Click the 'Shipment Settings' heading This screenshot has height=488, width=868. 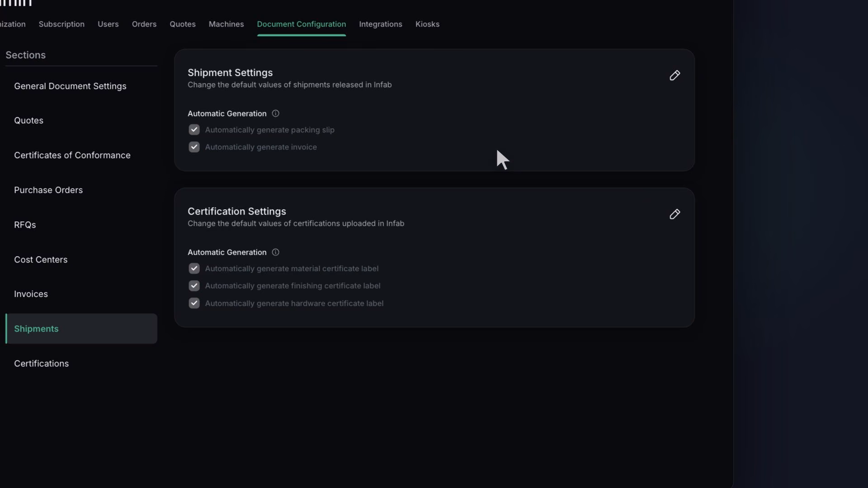point(230,73)
